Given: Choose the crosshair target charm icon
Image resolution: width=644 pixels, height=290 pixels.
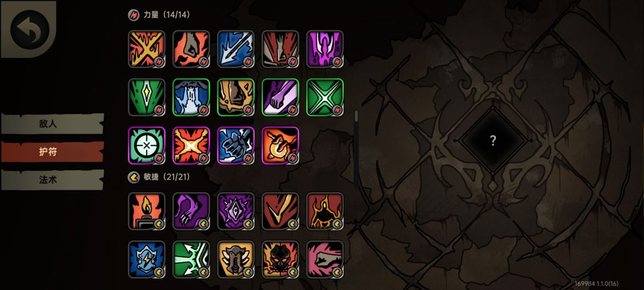Looking at the screenshot, I should pyautogui.click(x=147, y=146).
